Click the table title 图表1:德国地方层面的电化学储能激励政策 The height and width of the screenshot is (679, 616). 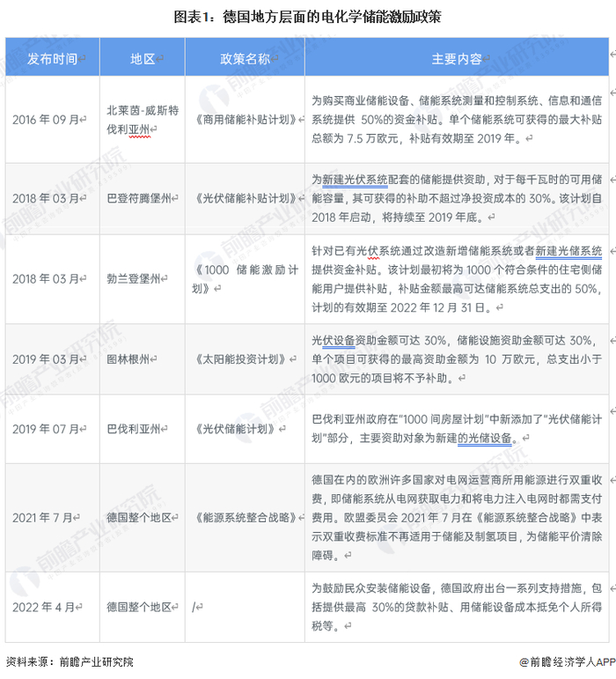point(307,17)
